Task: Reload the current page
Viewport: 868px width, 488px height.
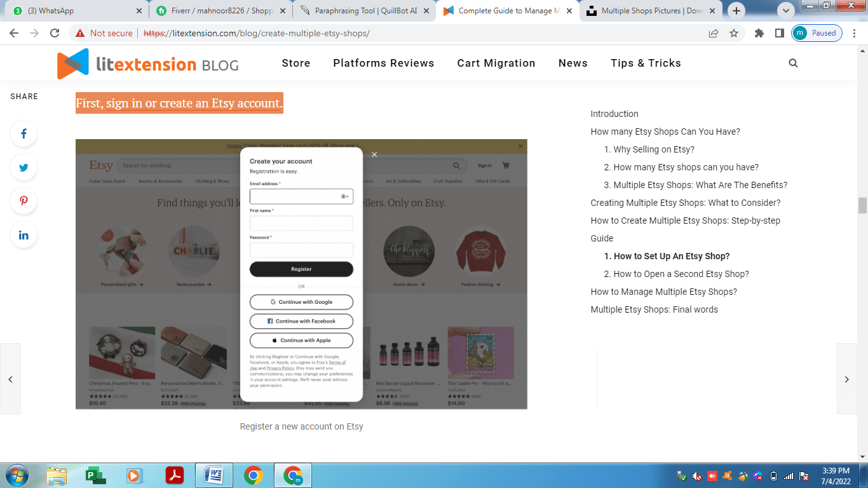Action: pos(55,33)
